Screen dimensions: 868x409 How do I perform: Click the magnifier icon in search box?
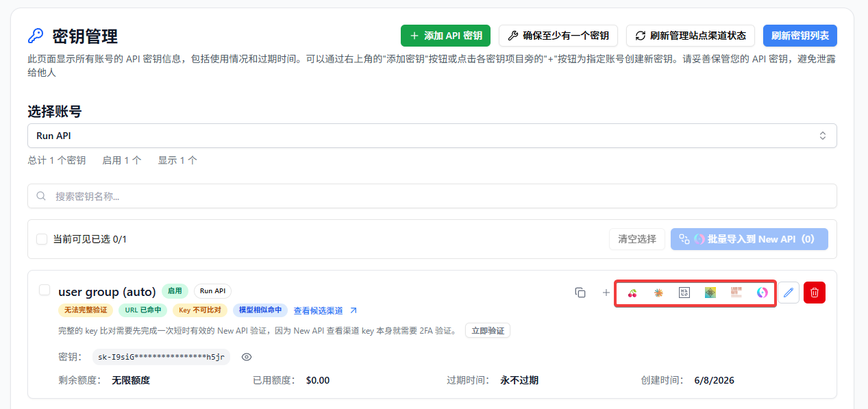[x=41, y=196]
